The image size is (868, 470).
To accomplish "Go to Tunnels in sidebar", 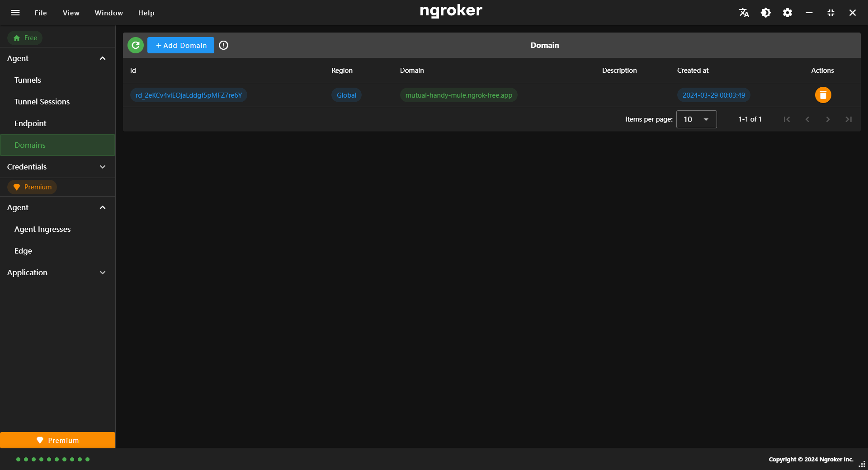I will click(x=57, y=80).
